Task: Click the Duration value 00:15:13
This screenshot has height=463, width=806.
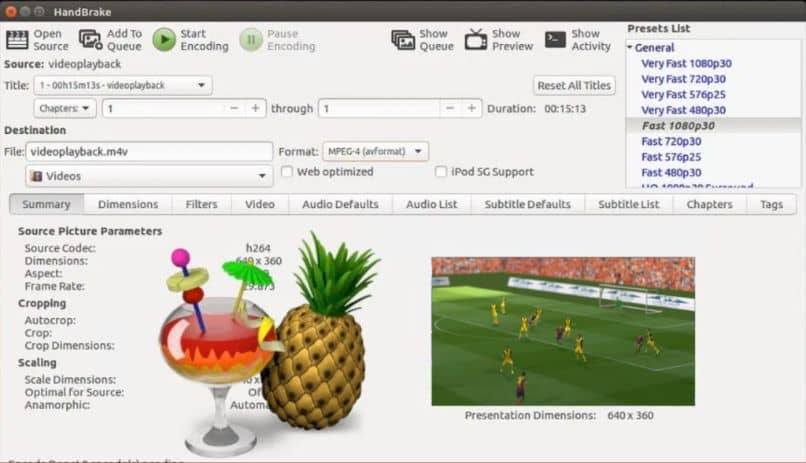Action: 565,109
